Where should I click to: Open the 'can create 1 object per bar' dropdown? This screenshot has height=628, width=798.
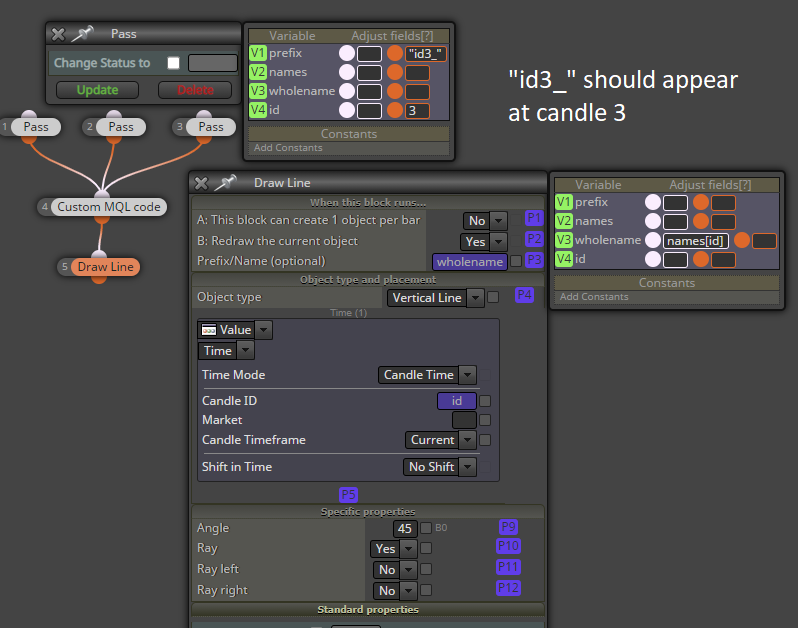pyautogui.click(x=486, y=221)
